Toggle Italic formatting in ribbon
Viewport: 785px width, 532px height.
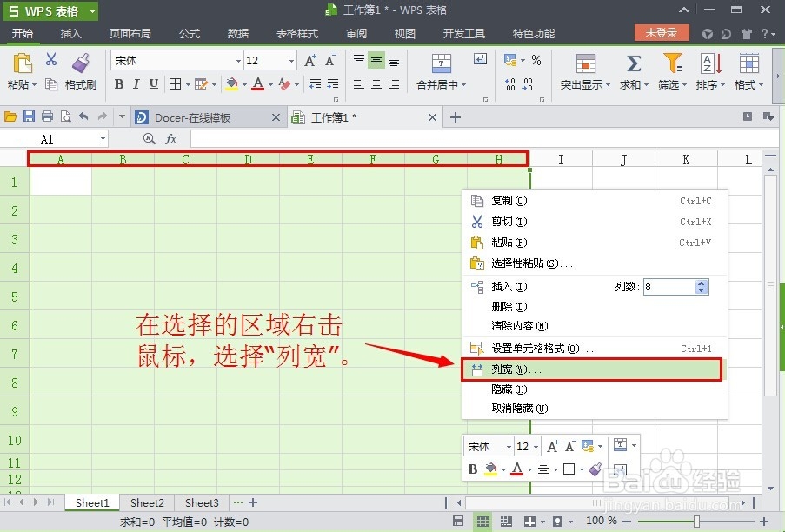[x=136, y=84]
